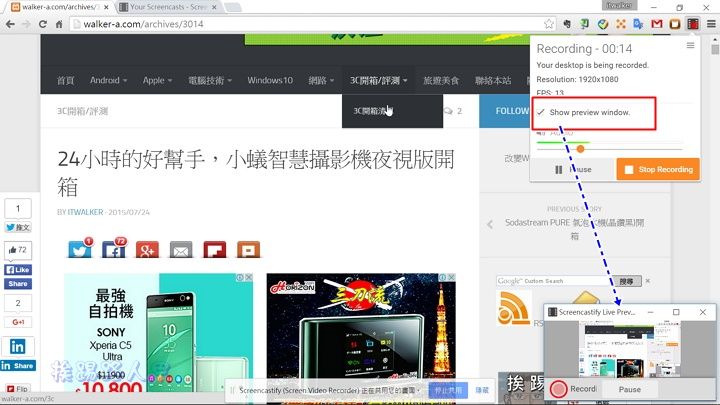The height and width of the screenshot is (405, 720).
Task: Share article via Twitter icon
Action: (x=80, y=249)
